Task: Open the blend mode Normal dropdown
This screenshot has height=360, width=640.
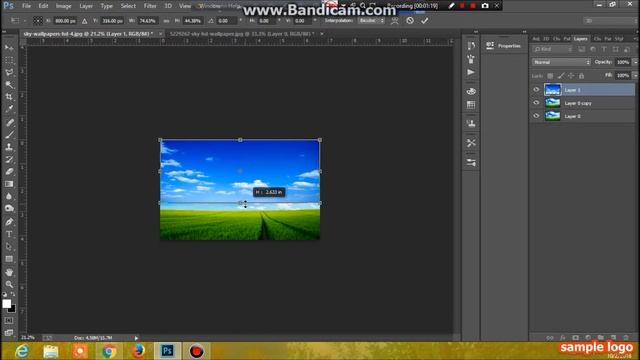Action: [561, 62]
